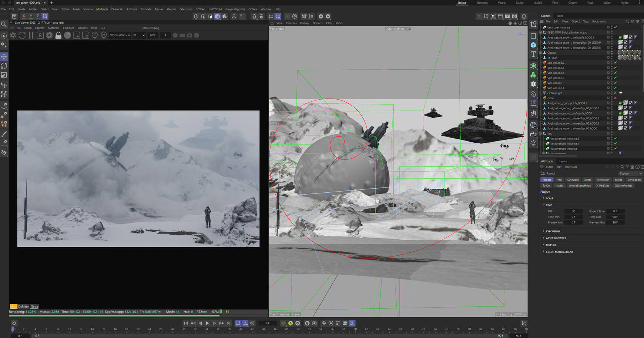Click the Noise render pass button
The height and width of the screenshot is (338, 644).
(x=34, y=306)
